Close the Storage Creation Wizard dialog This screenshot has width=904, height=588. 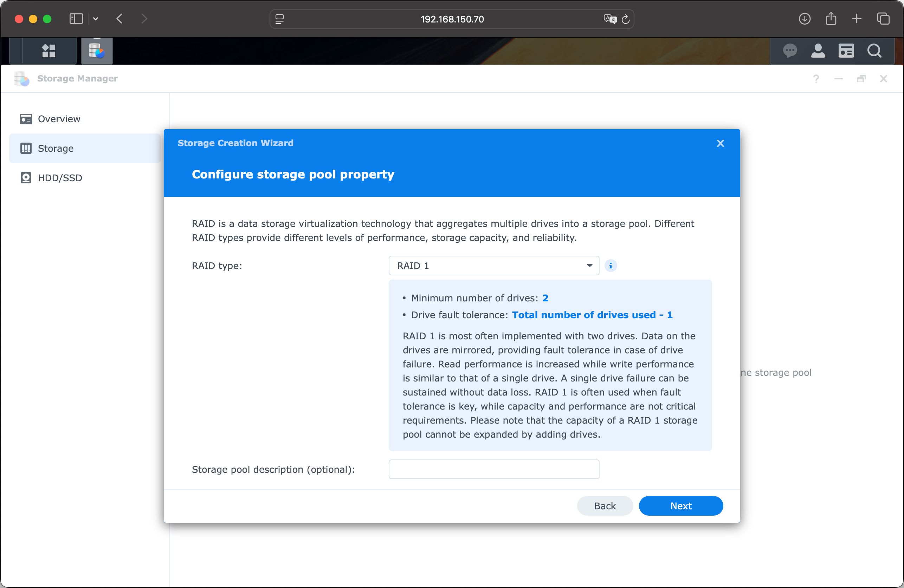pyautogui.click(x=720, y=143)
